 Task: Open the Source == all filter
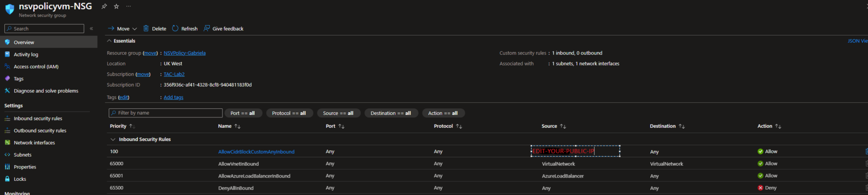339,113
